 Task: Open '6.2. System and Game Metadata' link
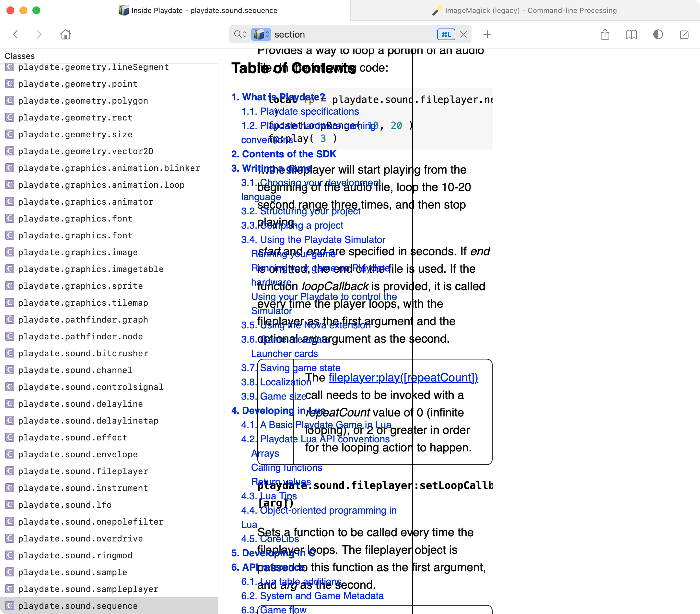tap(312, 596)
